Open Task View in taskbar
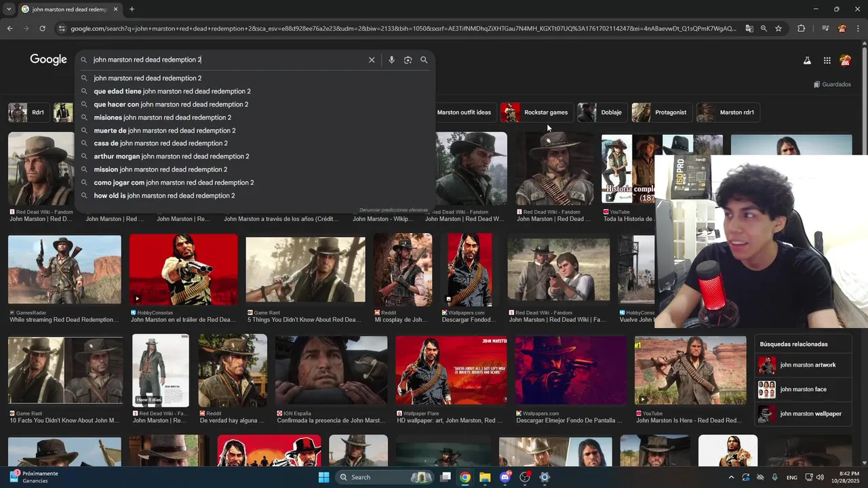 pyautogui.click(x=446, y=477)
